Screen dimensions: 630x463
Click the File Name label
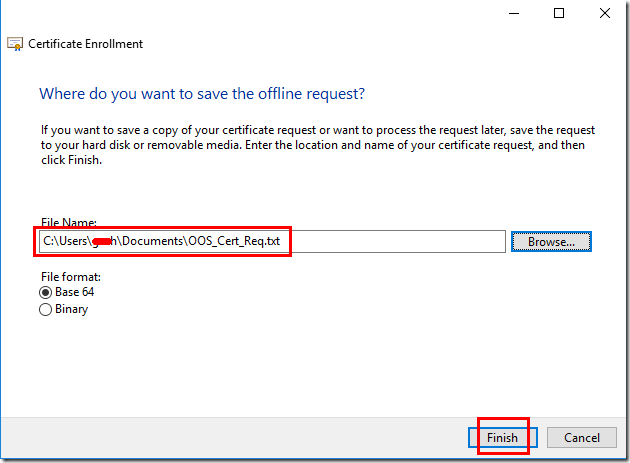pos(69,222)
